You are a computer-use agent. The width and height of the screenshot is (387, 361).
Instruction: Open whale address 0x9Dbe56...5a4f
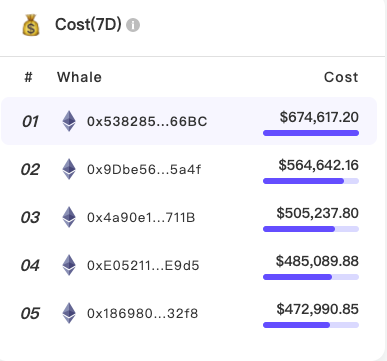[x=144, y=170]
